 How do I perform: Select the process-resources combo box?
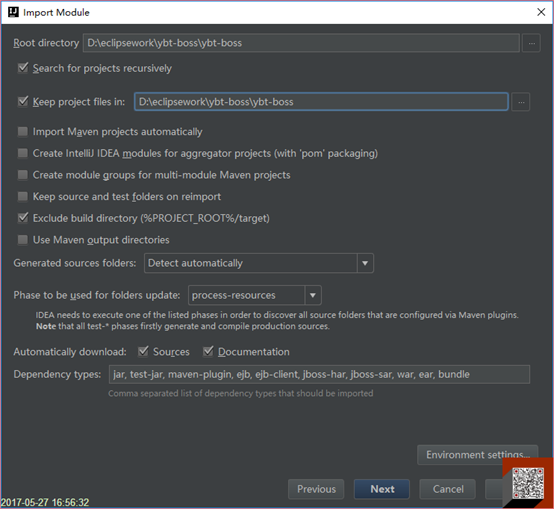[x=255, y=295]
